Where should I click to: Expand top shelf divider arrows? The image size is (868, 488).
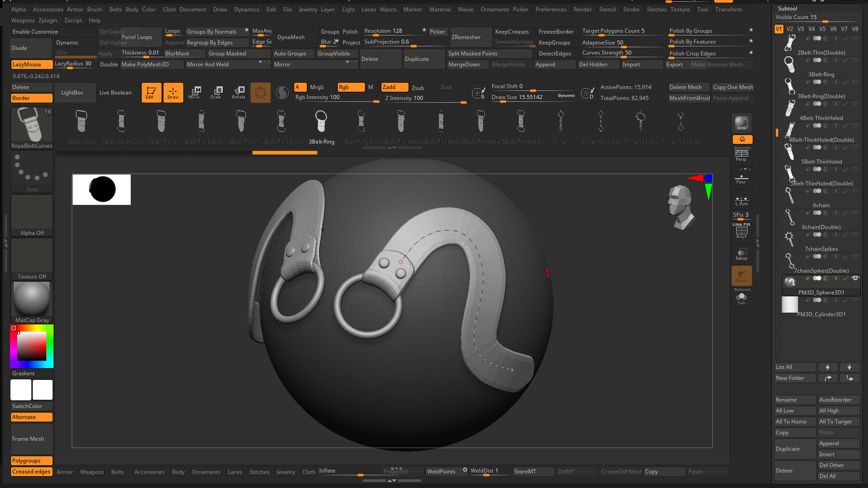392,148
